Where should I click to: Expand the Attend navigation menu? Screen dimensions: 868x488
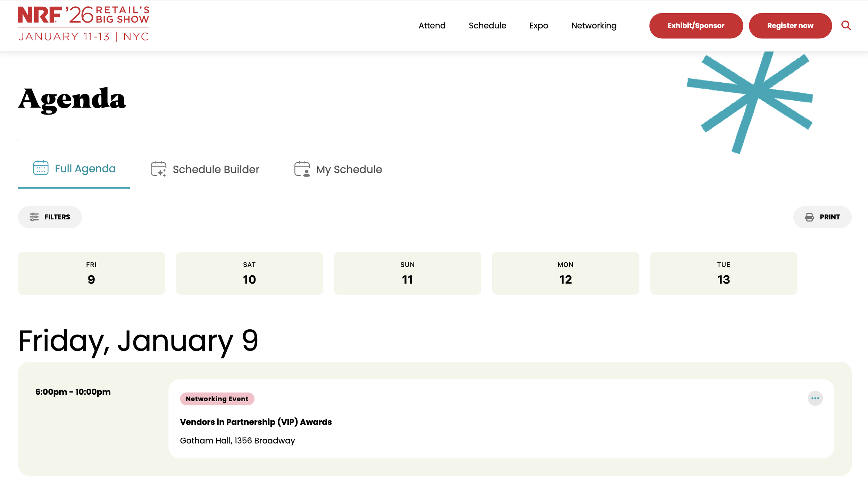[x=432, y=26]
